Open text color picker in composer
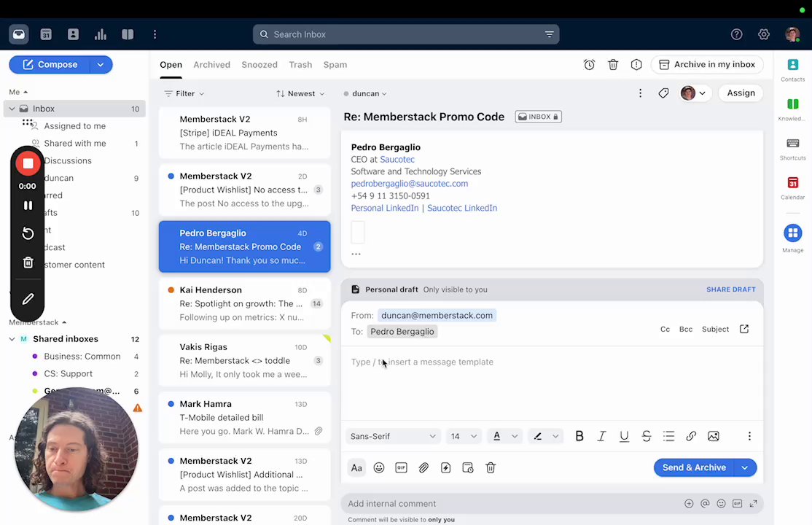Image resolution: width=812 pixels, height=525 pixels. [x=504, y=436]
